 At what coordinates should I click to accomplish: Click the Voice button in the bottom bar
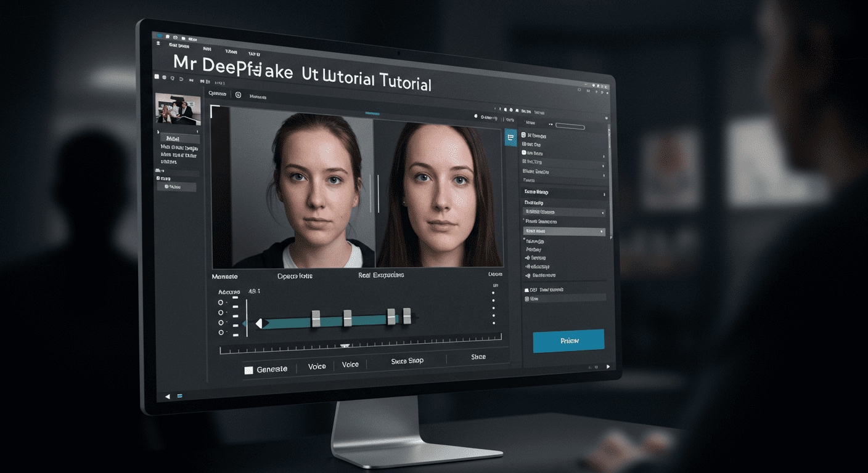[x=316, y=366]
